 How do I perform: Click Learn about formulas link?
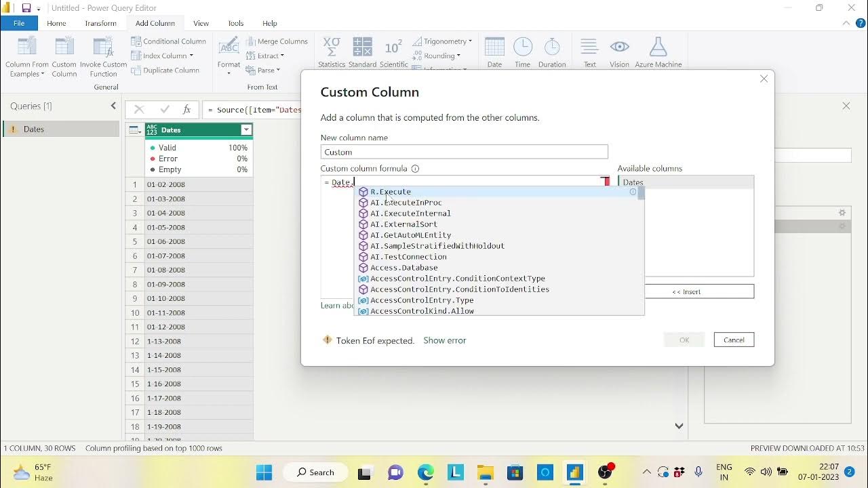(337, 306)
